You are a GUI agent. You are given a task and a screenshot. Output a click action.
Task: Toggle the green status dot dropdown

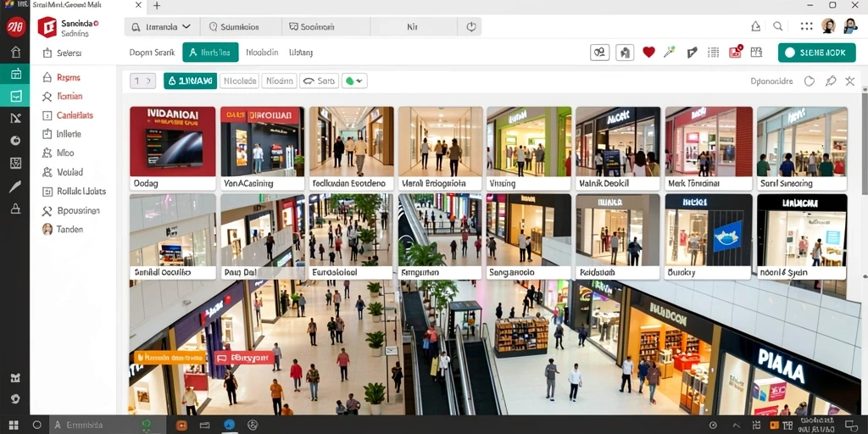[x=354, y=81]
